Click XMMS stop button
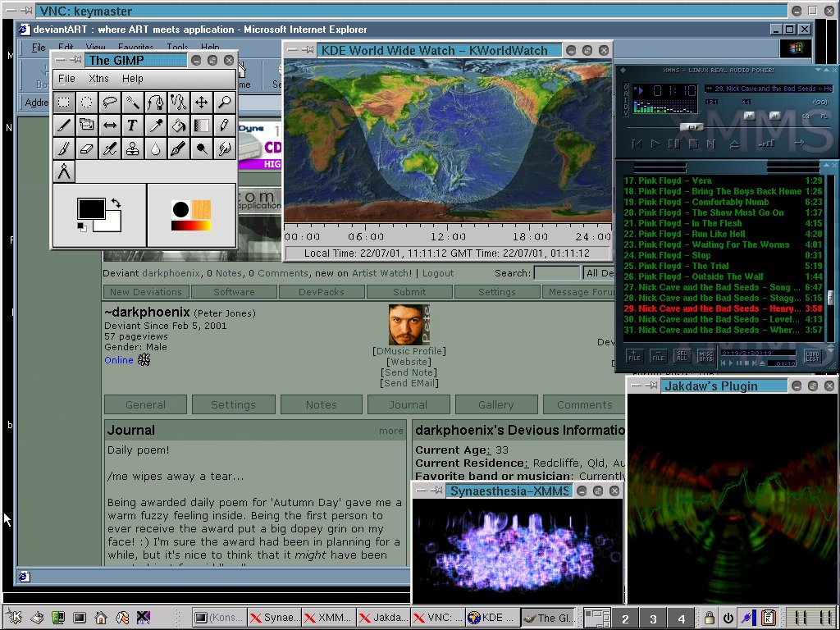840x630 pixels. click(692, 144)
